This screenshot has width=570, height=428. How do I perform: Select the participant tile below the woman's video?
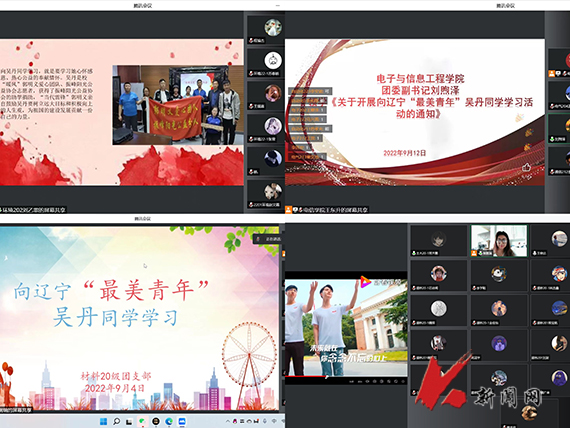pyautogui.click(x=499, y=276)
